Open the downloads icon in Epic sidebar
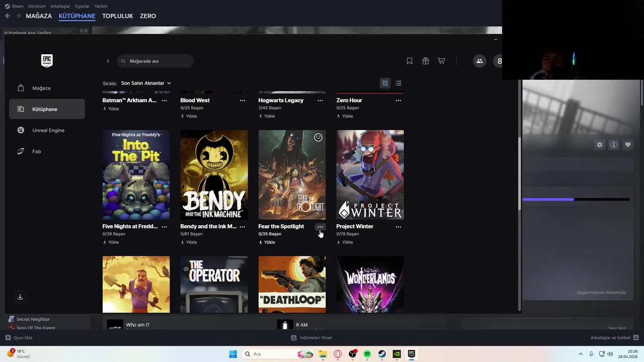 pos(20,297)
